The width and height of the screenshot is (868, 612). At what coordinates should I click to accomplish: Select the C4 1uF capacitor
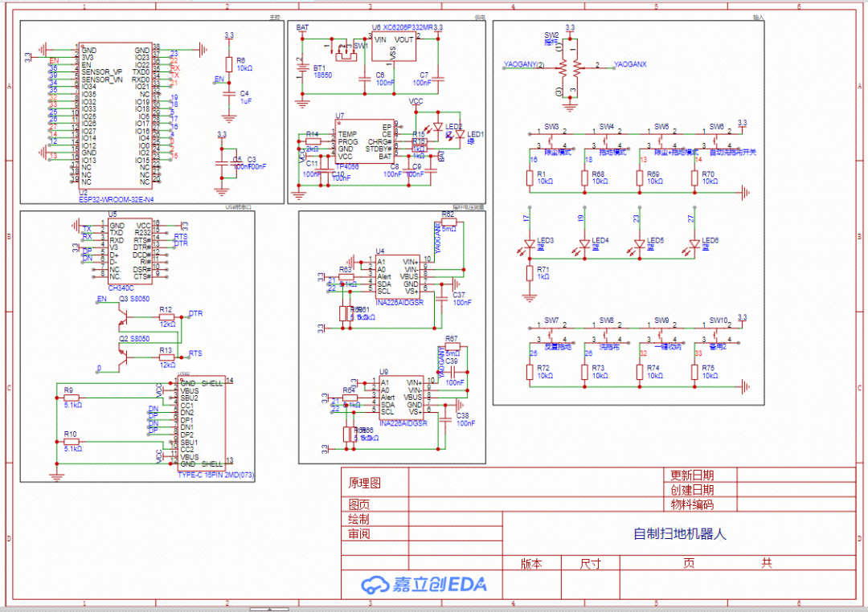pyautogui.click(x=229, y=96)
